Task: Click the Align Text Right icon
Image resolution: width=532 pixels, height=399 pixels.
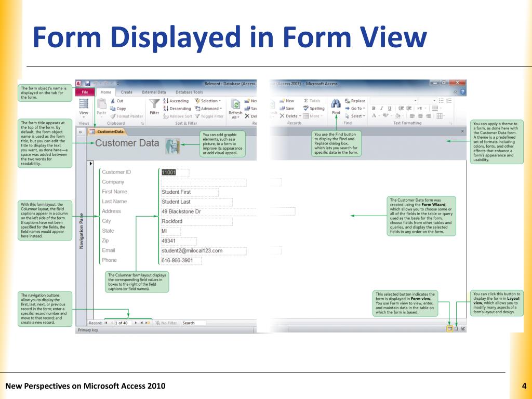Action: (x=429, y=116)
